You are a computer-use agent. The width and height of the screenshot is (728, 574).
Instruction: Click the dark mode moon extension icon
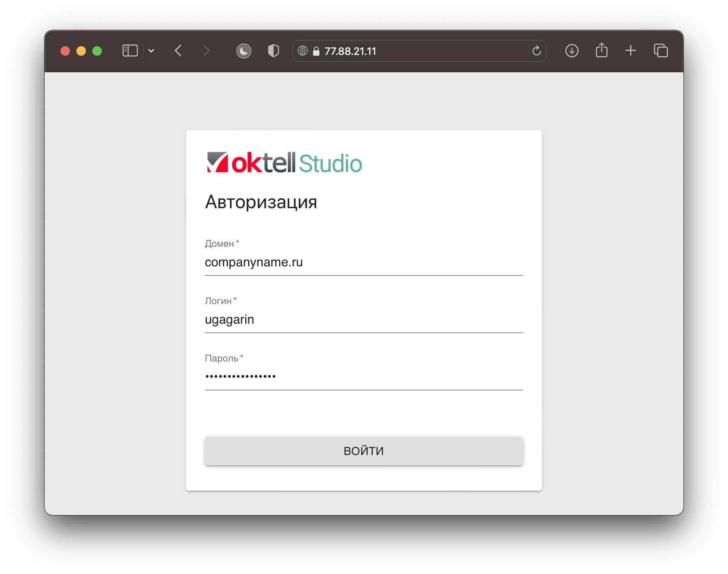pos(244,51)
